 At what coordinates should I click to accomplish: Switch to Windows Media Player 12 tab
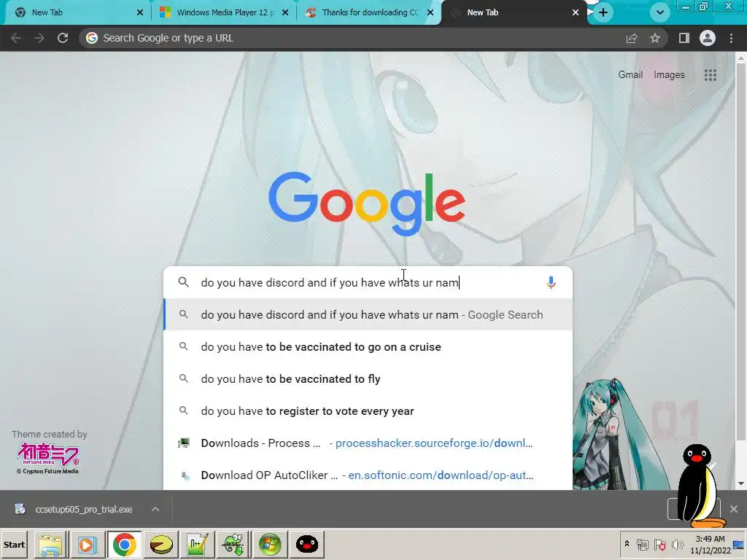click(x=225, y=12)
